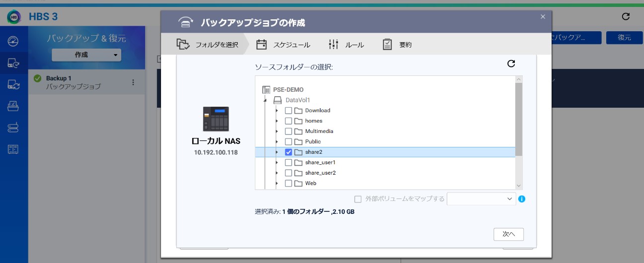Switch to the ルール step tab

[347, 45]
